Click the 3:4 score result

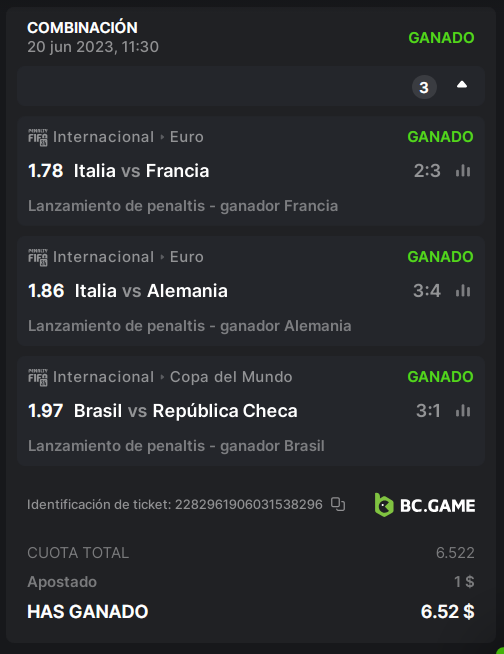427,291
